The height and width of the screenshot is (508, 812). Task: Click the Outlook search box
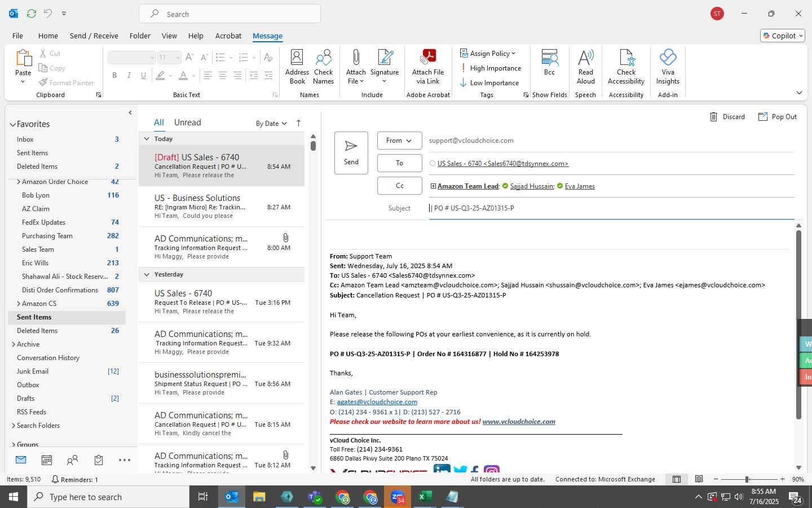tap(230, 14)
